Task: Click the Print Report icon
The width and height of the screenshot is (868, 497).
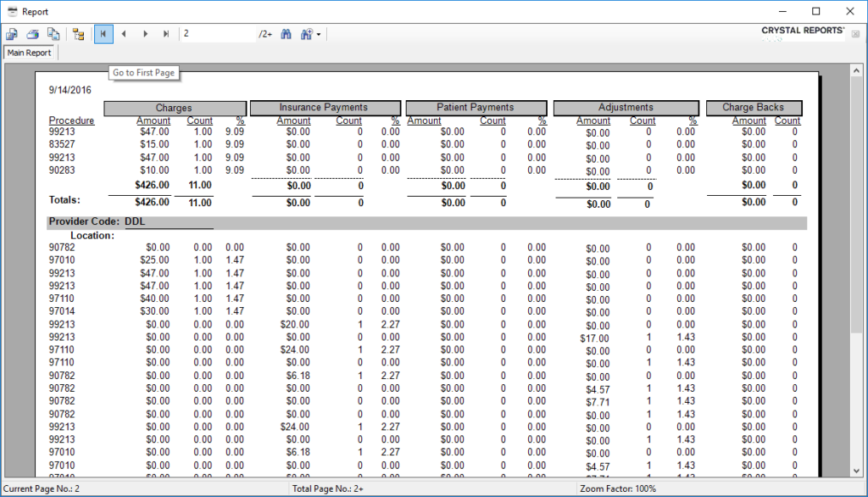Action: click(33, 34)
